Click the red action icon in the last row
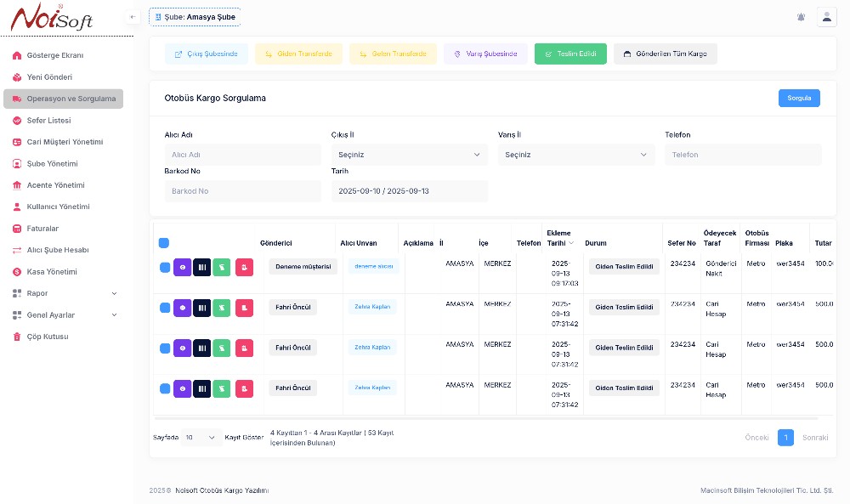Screen dimensions: 850x504 (x=244, y=388)
